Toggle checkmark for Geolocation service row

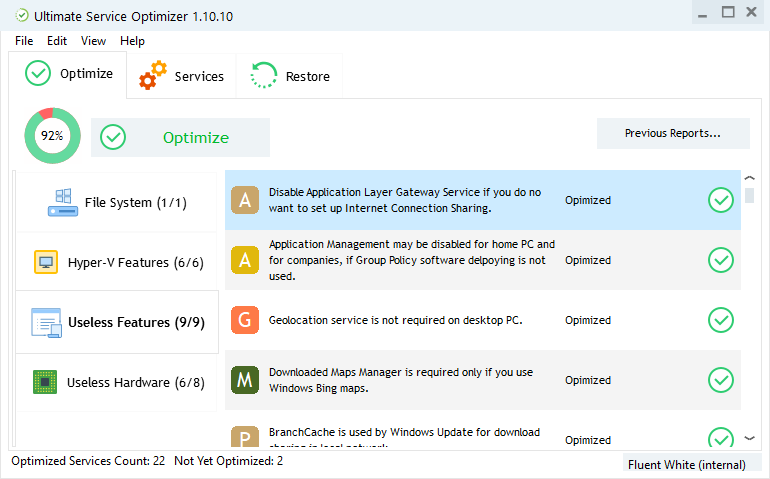(x=720, y=320)
